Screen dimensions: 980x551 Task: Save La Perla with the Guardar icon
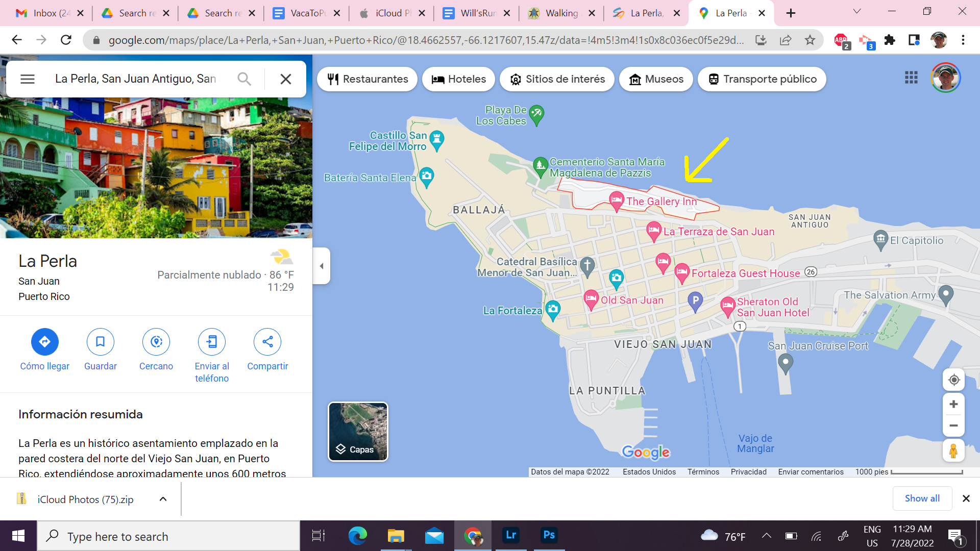(x=101, y=342)
